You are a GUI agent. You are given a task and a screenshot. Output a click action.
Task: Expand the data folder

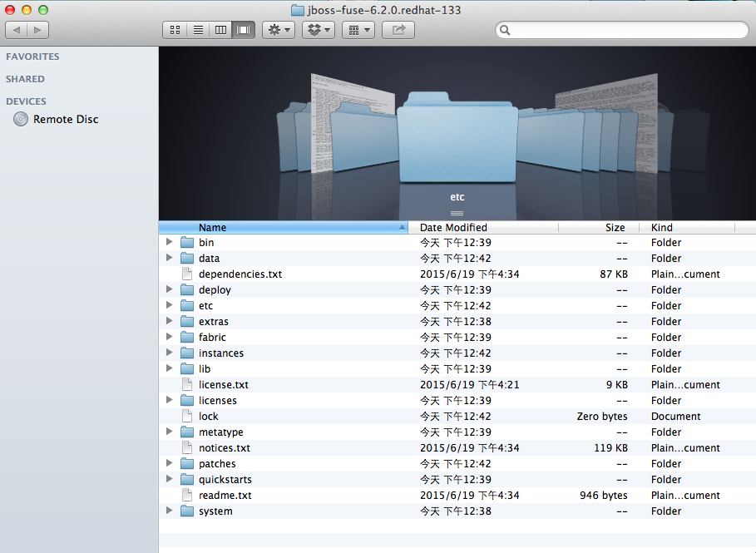click(x=169, y=258)
